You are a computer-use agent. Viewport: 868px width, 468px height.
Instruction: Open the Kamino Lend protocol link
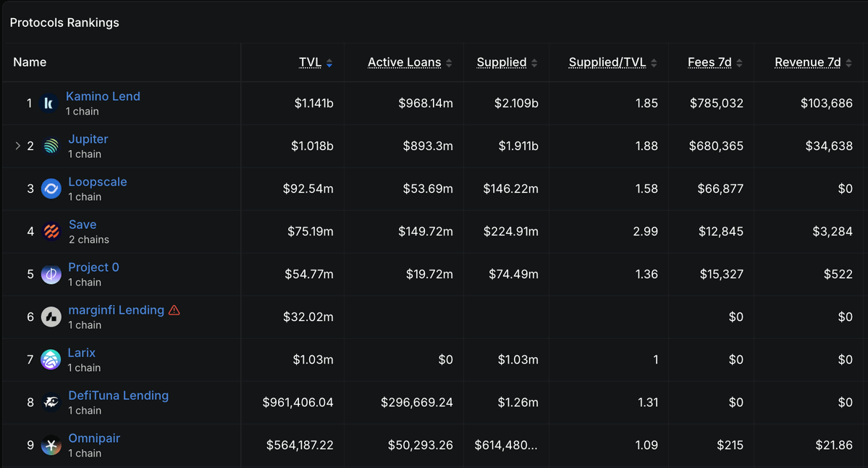(103, 96)
